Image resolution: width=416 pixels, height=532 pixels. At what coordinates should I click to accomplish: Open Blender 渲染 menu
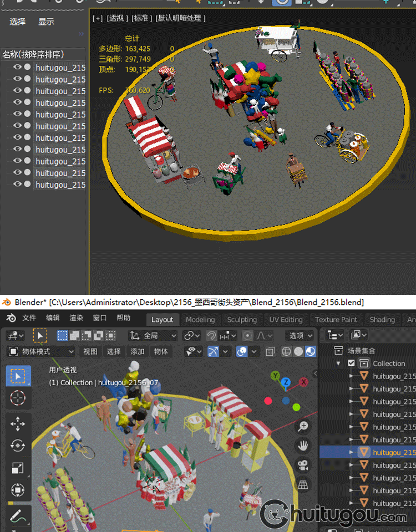pos(76,318)
